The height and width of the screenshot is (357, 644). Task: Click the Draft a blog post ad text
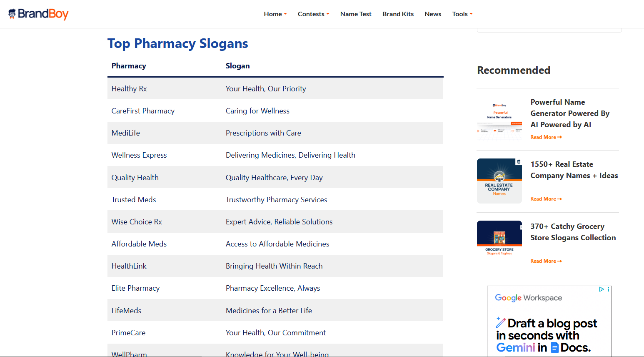pos(546,335)
